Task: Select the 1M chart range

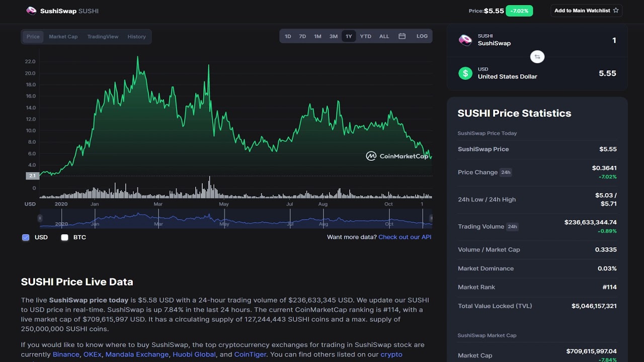Action: click(x=317, y=36)
